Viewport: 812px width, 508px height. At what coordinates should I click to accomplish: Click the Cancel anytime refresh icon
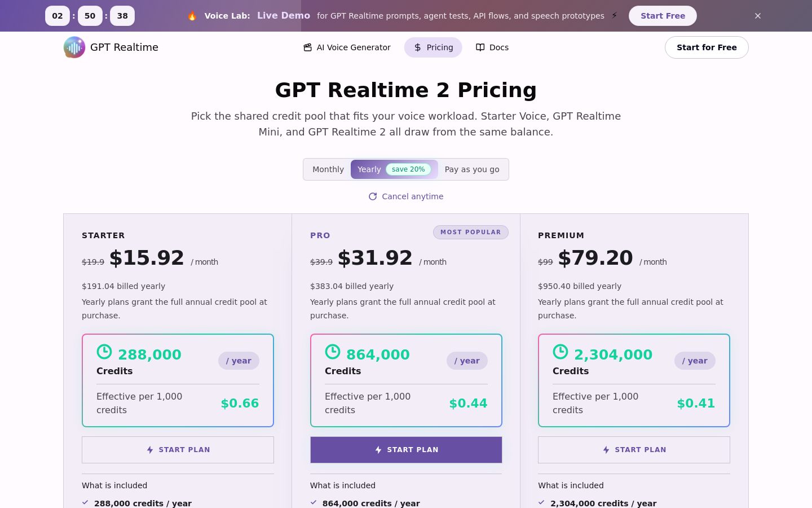pos(373,196)
